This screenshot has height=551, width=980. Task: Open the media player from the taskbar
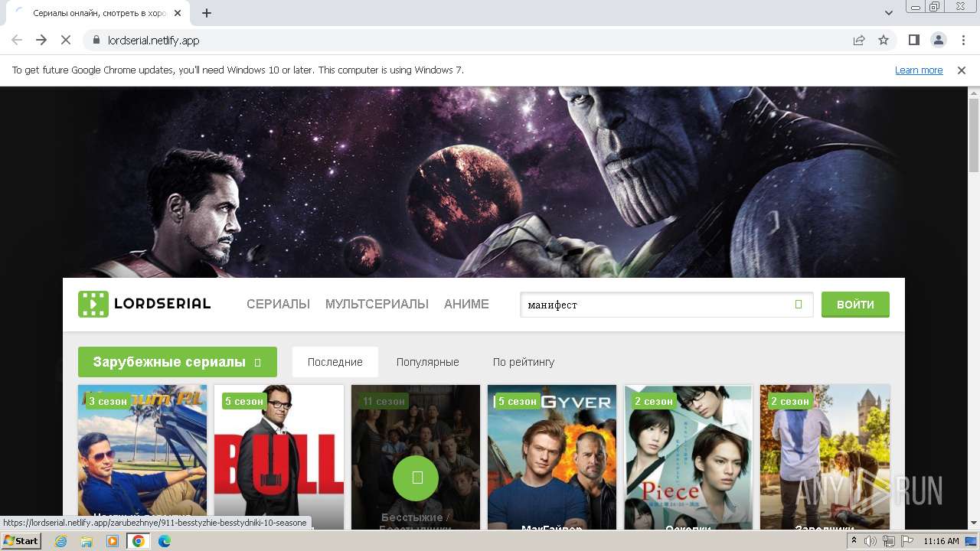pos(113,541)
